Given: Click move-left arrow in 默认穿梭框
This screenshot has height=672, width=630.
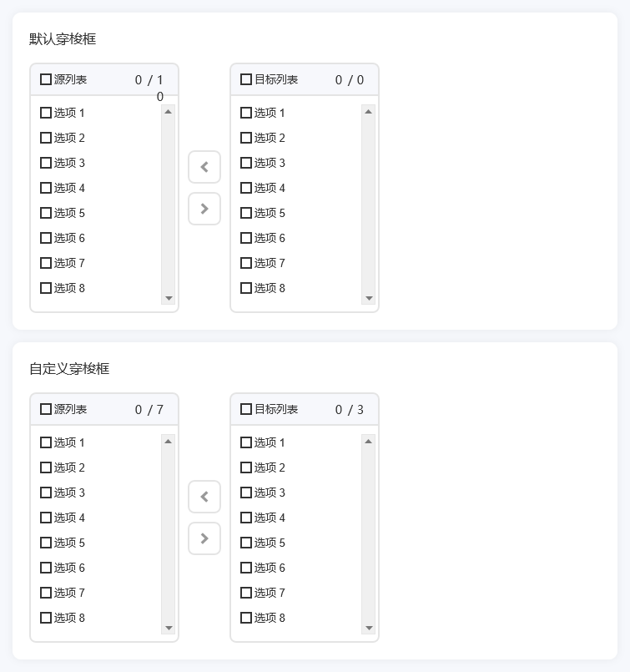Looking at the screenshot, I should tap(204, 167).
